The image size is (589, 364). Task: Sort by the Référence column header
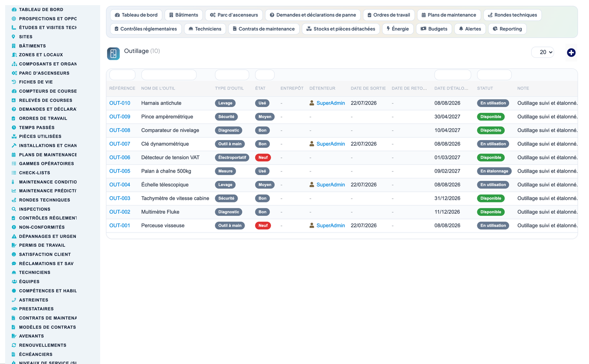tap(122, 88)
